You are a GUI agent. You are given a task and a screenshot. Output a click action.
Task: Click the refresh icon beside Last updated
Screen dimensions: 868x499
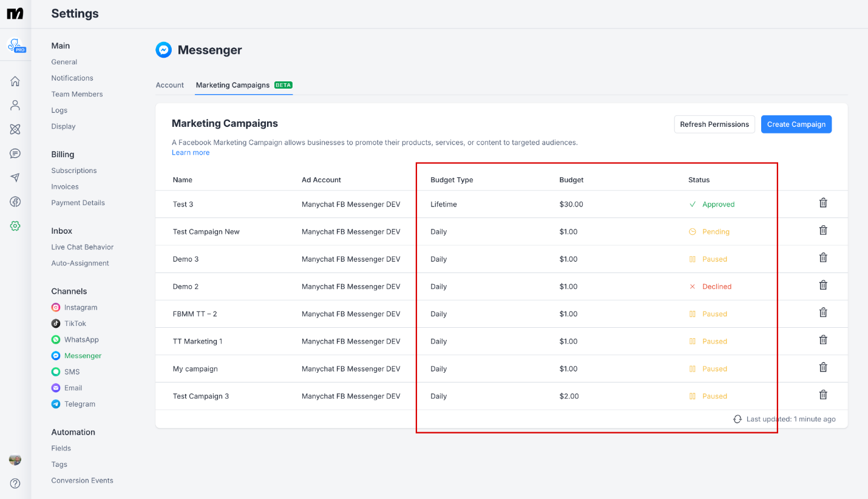coord(737,419)
